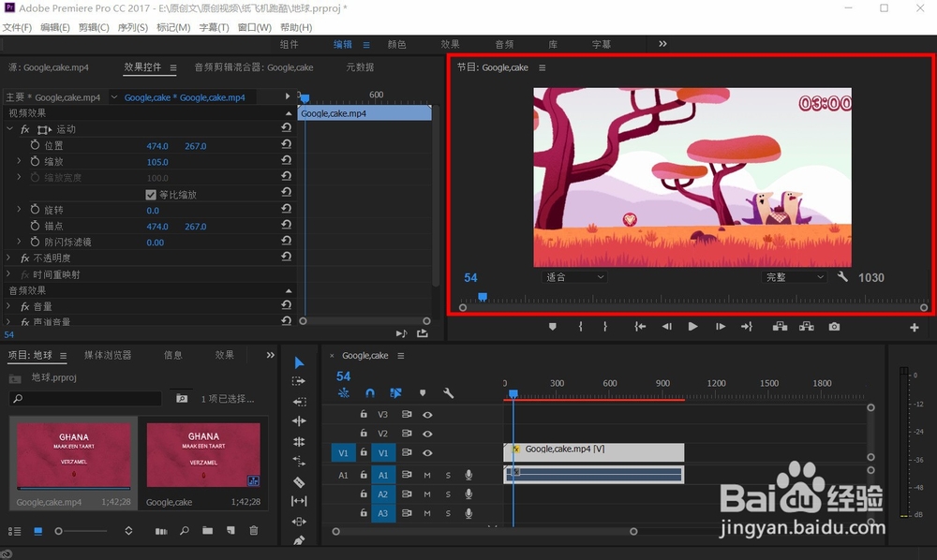This screenshot has height=560, width=937.
Task: Solo audio track A2
Action: (x=448, y=494)
